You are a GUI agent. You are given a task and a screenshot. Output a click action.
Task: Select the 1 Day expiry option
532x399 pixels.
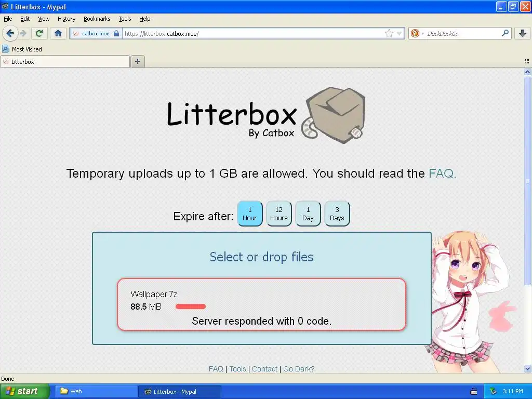coord(308,214)
